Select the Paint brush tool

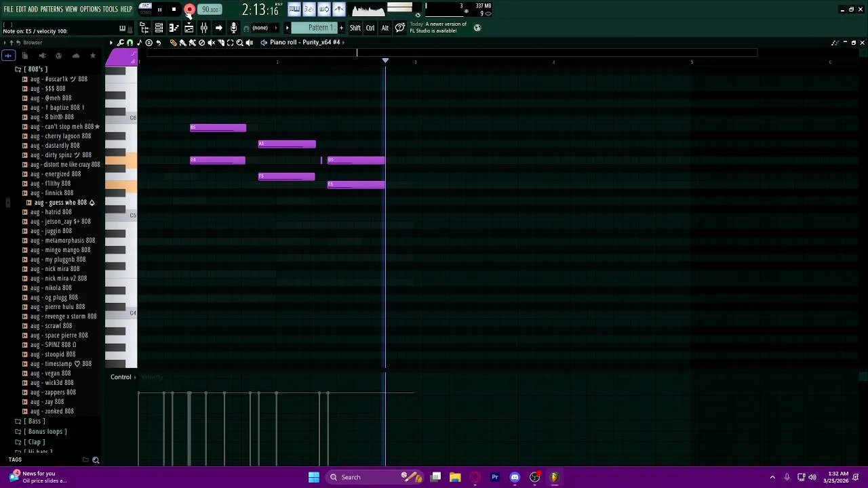[183, 43]
